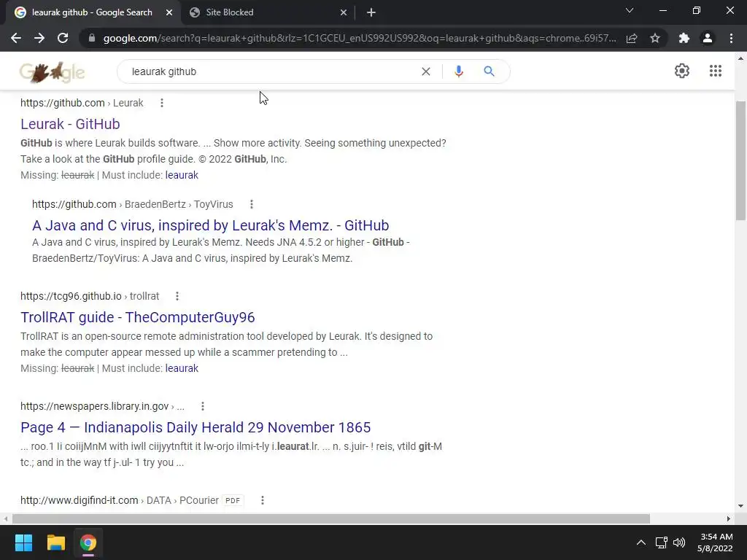Click the Chrome taskbar icon
Screen dimensions: 747x560
(88, 542)
